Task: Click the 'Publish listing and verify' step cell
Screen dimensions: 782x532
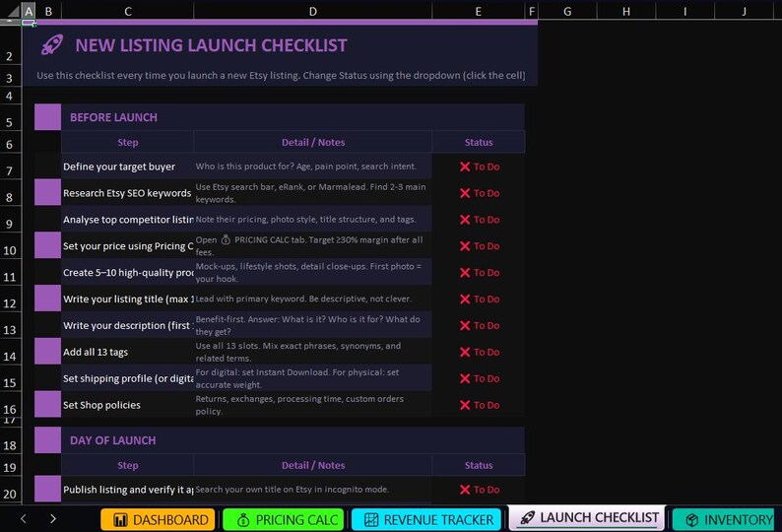Action: (x=128, y=490)
